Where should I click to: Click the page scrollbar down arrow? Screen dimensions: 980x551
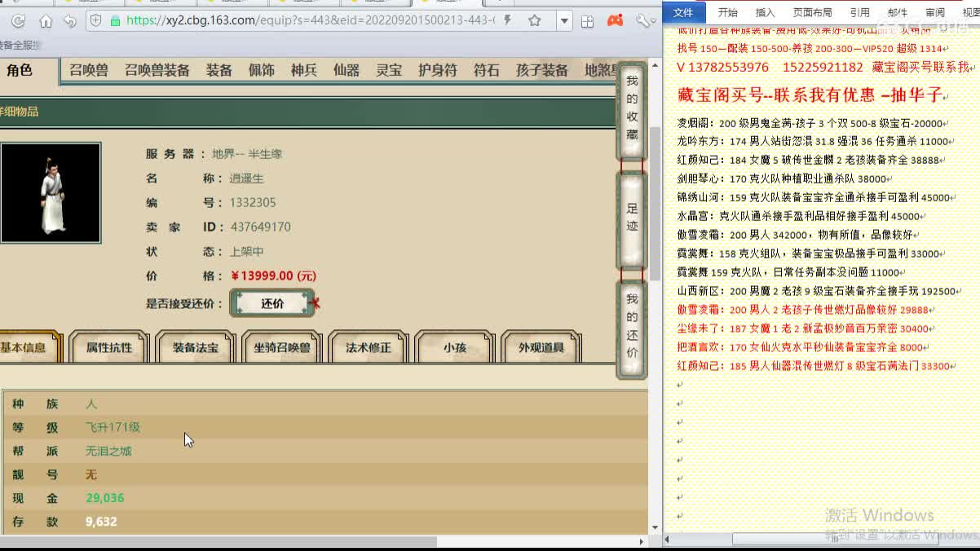pyautogui.click(x=655, y=527)
